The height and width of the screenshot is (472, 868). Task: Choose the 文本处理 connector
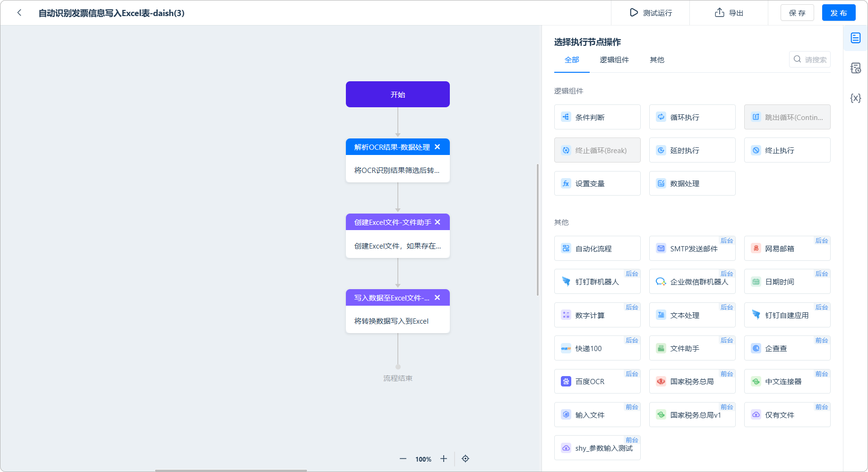[x=692, y=315]
